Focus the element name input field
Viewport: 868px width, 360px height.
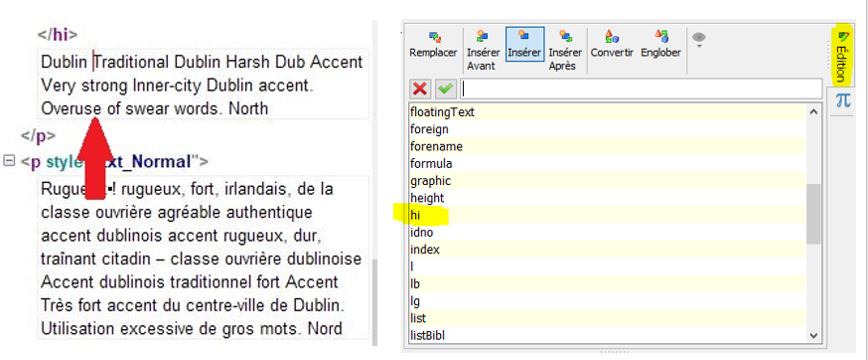(641, 89)
